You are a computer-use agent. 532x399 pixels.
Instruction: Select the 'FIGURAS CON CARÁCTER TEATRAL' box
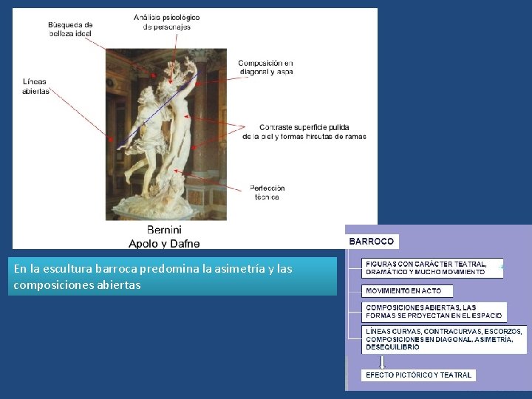pos(432,268)
